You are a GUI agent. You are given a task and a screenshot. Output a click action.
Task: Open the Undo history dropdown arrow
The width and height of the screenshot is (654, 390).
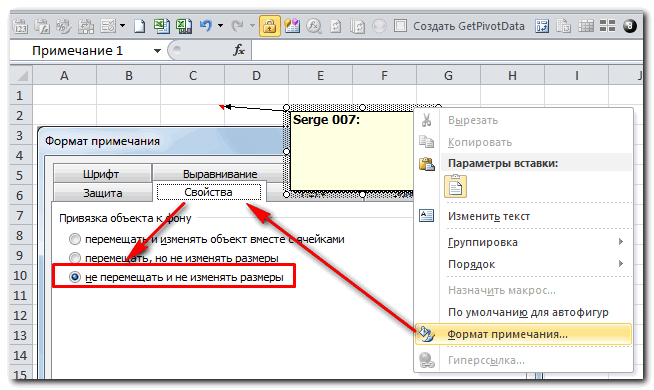tap(220, 26)
